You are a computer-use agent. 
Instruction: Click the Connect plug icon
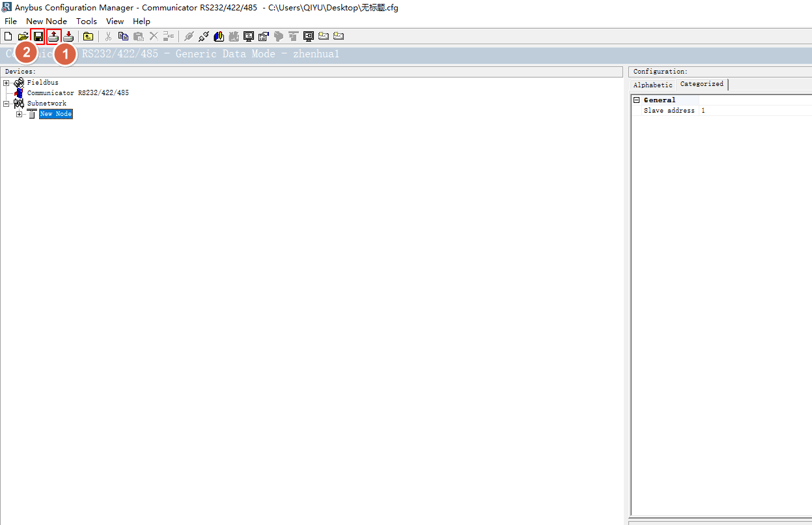coord(189,36)
